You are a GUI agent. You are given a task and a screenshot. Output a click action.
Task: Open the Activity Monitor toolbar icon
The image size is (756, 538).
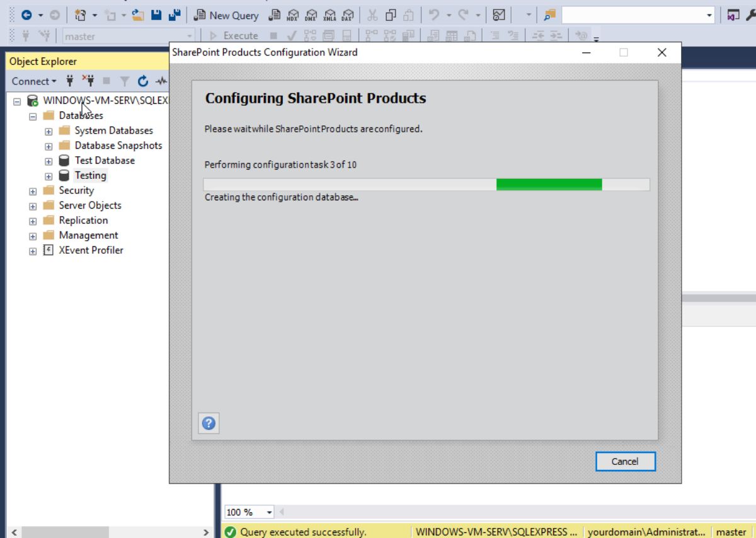click(x=499, y=15)
